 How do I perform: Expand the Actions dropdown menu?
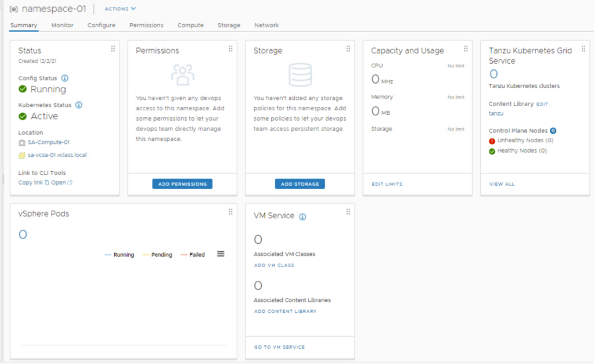point(120,9)
